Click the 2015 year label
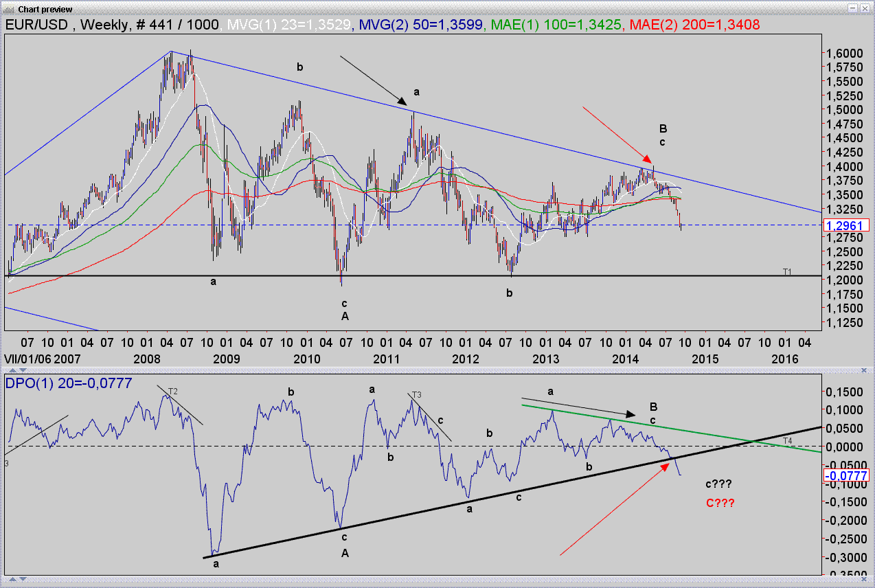 pos(705,359)
